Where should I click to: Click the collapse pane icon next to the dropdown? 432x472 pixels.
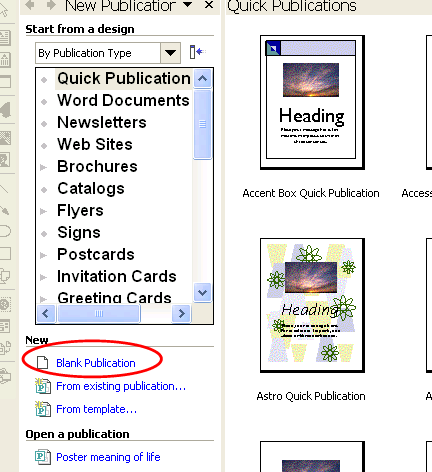click(197, 52)
